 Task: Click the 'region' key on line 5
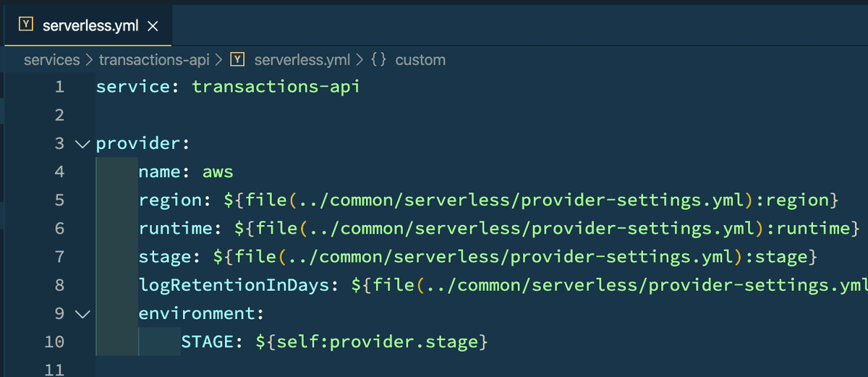pos(170,200)
